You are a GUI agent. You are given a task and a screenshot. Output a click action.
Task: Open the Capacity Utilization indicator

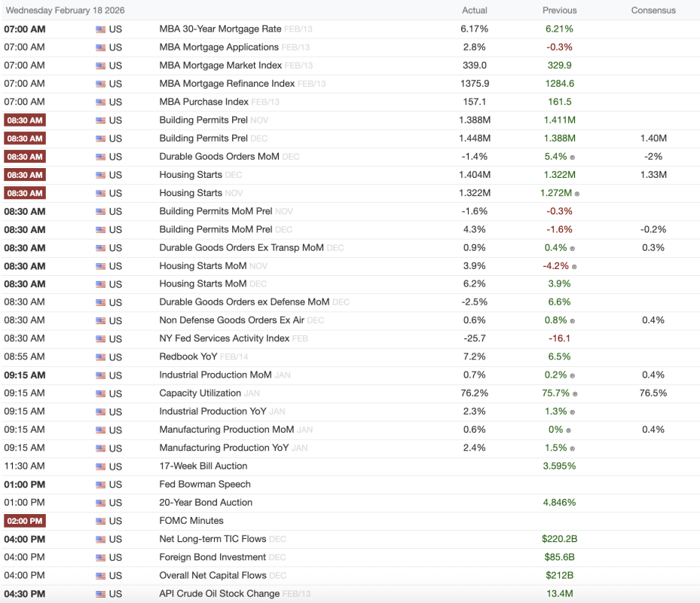[x=200, y=393]
